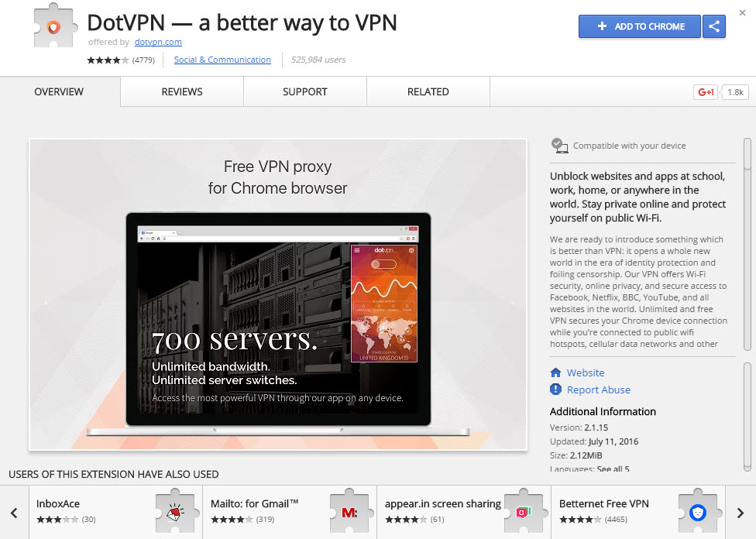
Task: Switch to the Reviews tab
Action: (182, 91)
